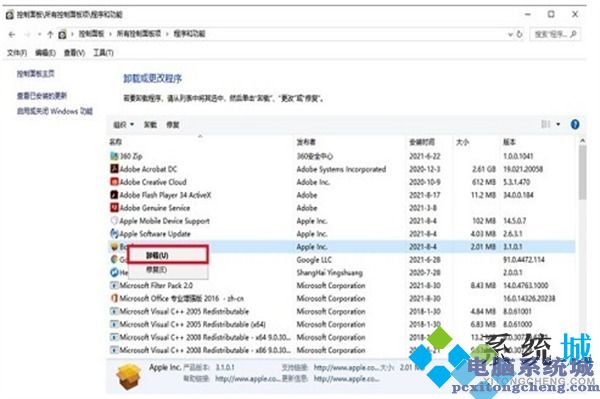Expand the breadcrumb arrow after 所有控制面板项
This screenshot has width=600, height=399.
(x=167, y=34)
